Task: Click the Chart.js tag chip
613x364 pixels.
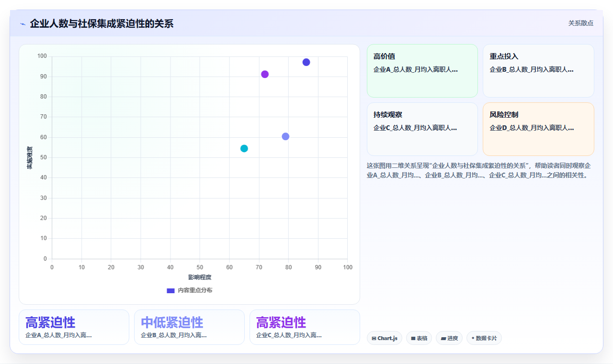Action: tap(385, 338)
